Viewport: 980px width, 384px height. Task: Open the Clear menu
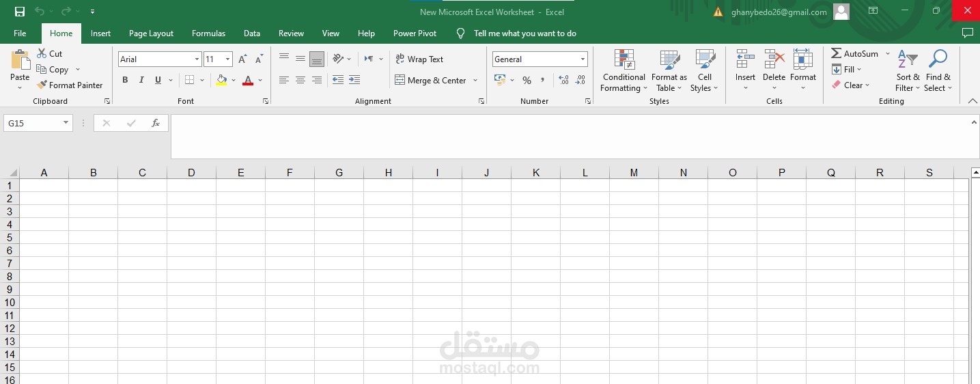tap(850, 85)
